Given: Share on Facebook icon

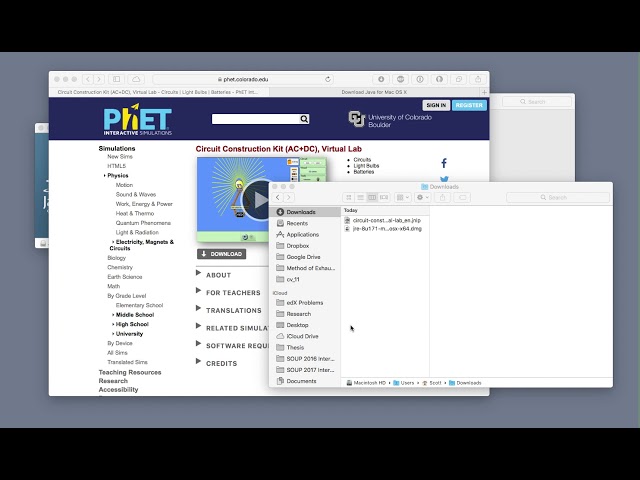Looking at the screenshot, I should 444,163.
